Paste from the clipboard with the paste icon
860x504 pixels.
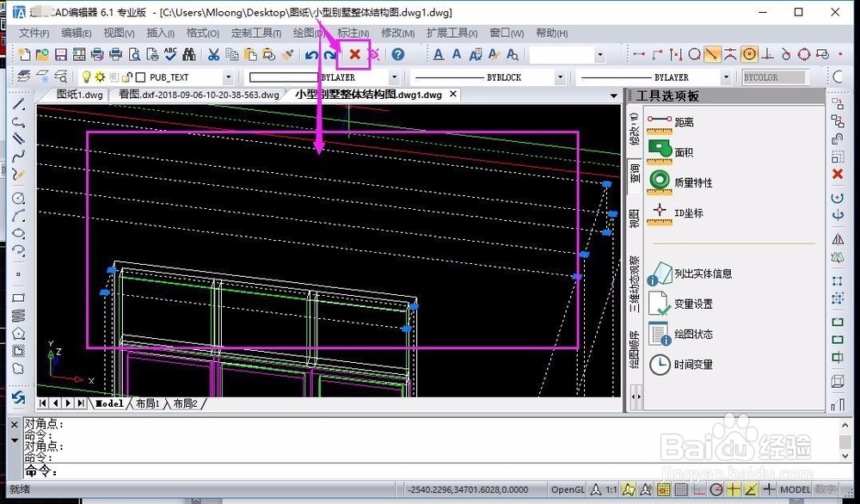(x=250, y=54)
